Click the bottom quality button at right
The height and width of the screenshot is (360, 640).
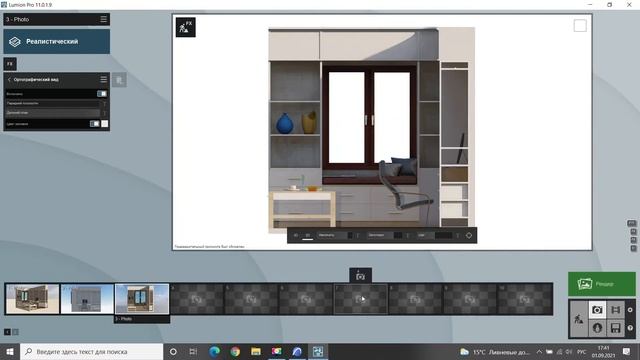(633, 248)
